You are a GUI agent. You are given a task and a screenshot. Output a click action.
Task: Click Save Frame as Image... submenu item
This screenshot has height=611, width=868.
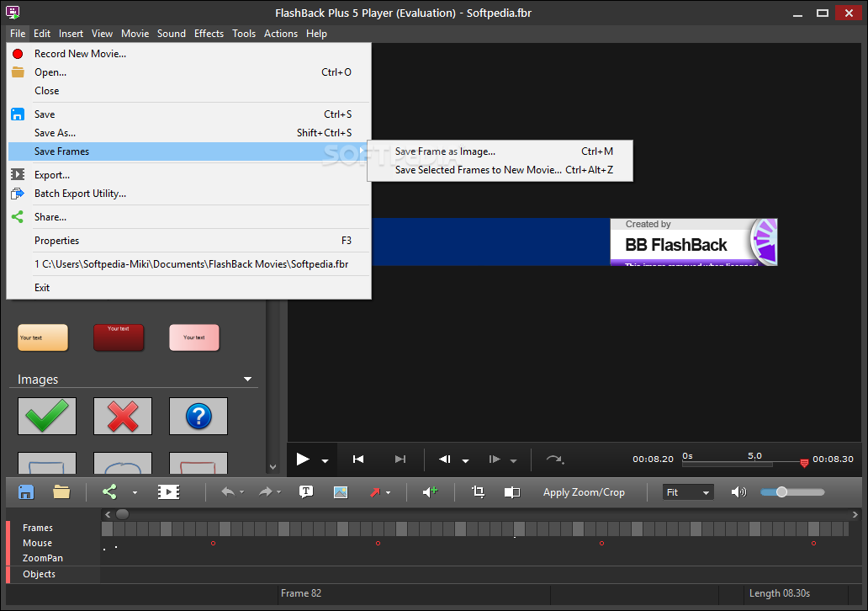click(x=500, y=151)
